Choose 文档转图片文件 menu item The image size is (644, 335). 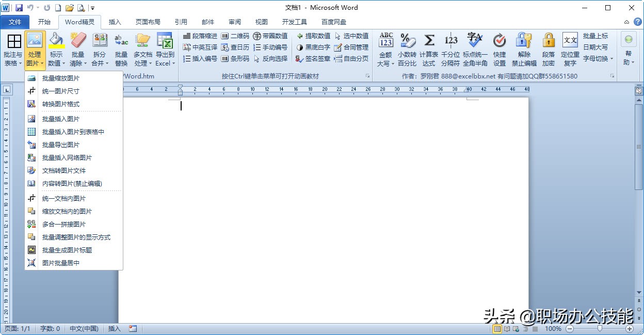click(74, 171)
